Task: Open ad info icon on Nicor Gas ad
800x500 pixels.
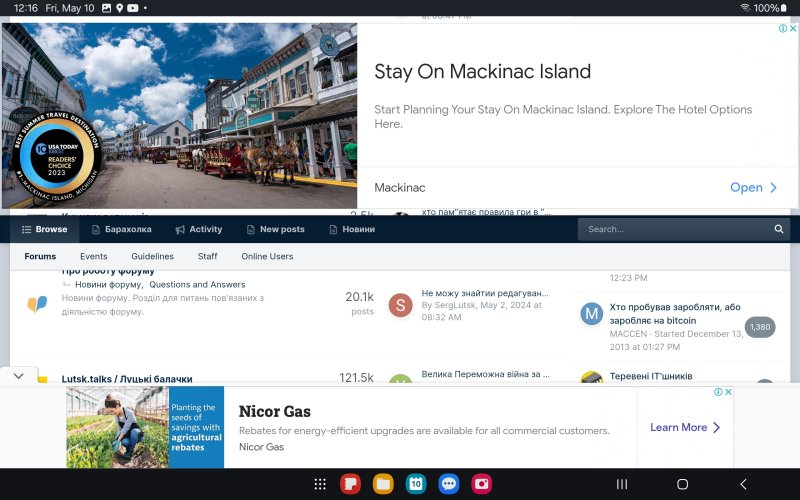Action: pos(718,392)
